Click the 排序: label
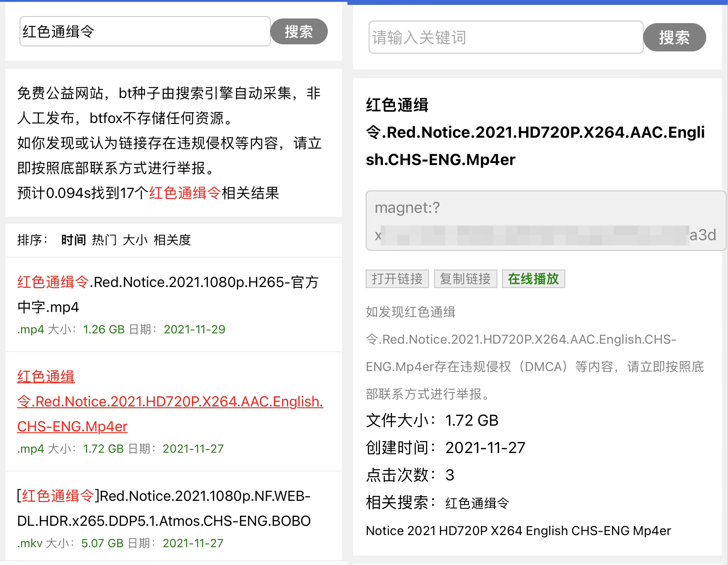 [x=33, y=240]
